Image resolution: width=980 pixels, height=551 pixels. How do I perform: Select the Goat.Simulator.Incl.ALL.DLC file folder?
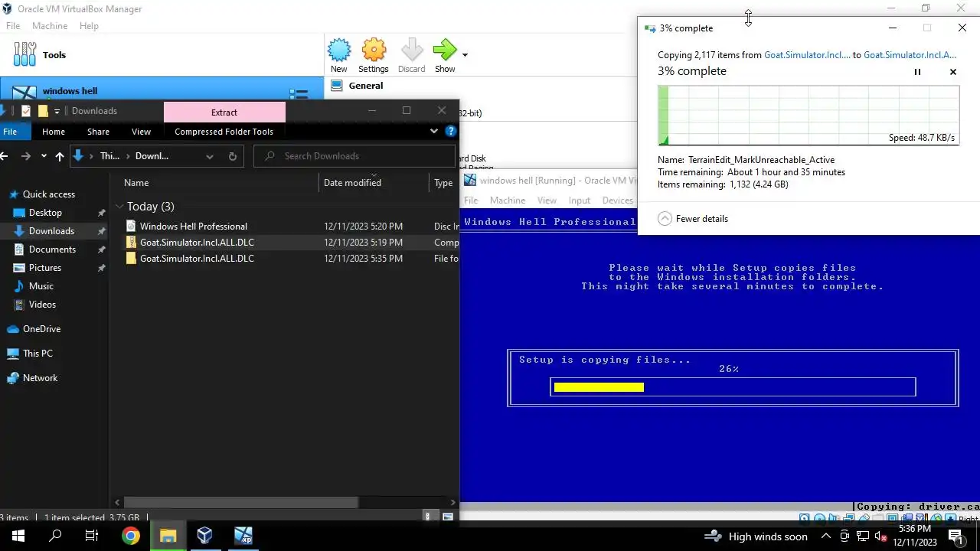click(x=197, y=259)
